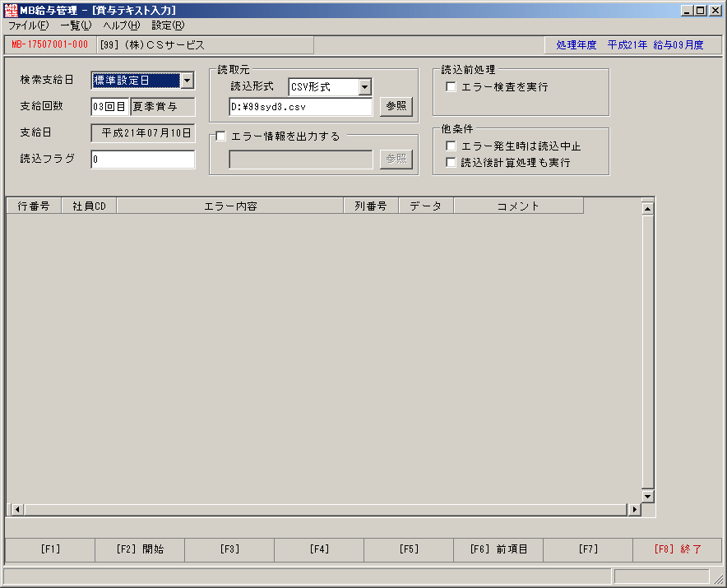The width and height of the screenshot is (727, 588).
Task: Open the ヘルプ(H) menu
Action: pos(122,25)
